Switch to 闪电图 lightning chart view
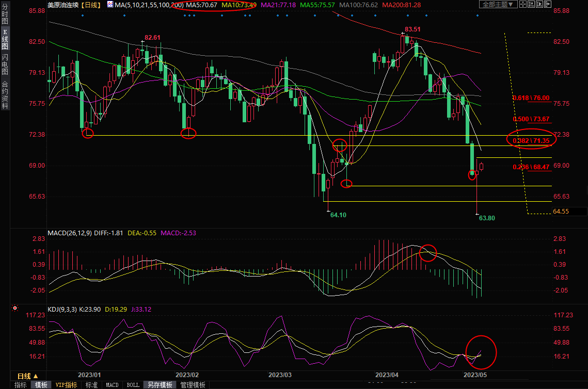Viewport: 588px width, 389px height. (5, 64)
